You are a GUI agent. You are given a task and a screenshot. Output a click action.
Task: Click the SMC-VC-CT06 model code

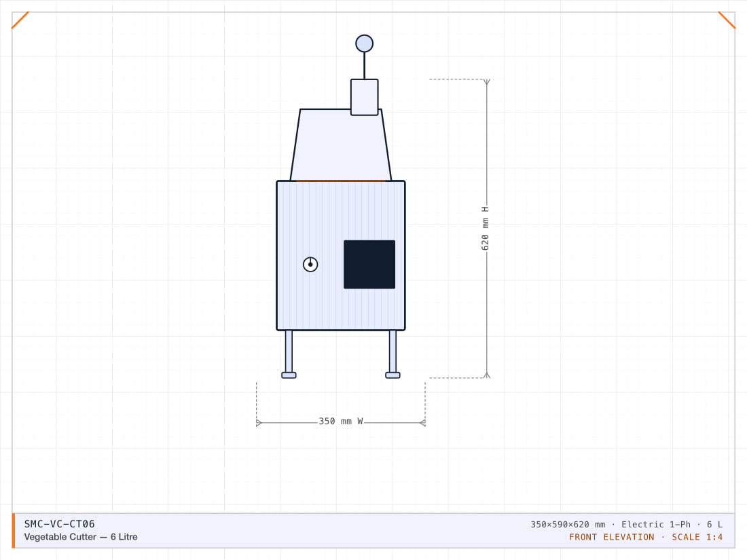click(60, 524)
